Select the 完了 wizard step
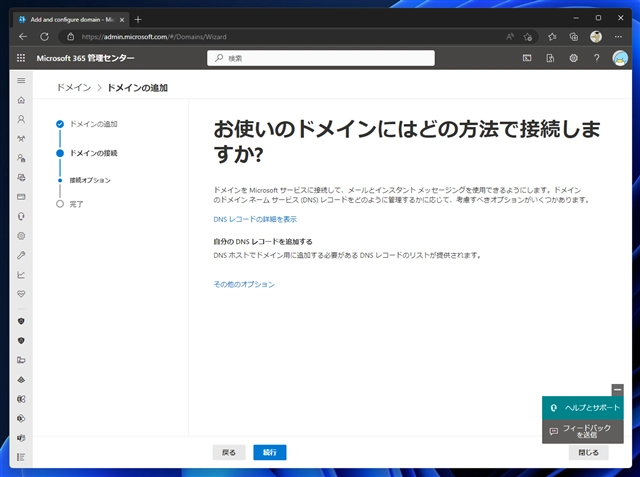 (77, 203)
